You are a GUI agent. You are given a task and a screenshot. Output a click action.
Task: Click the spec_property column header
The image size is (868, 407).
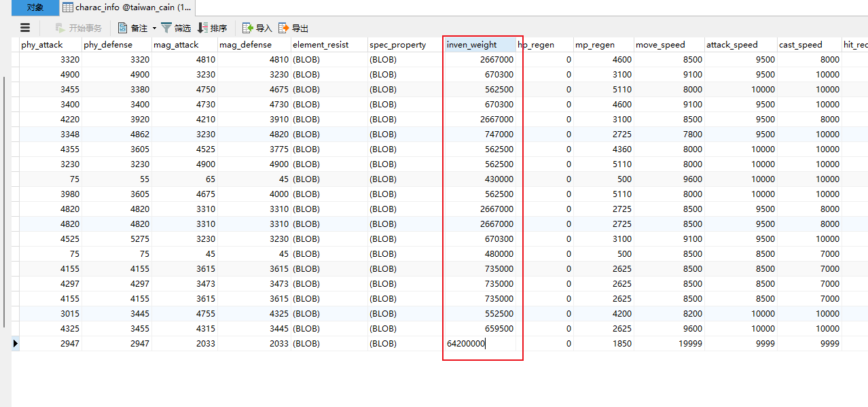(x=405, y=45)
